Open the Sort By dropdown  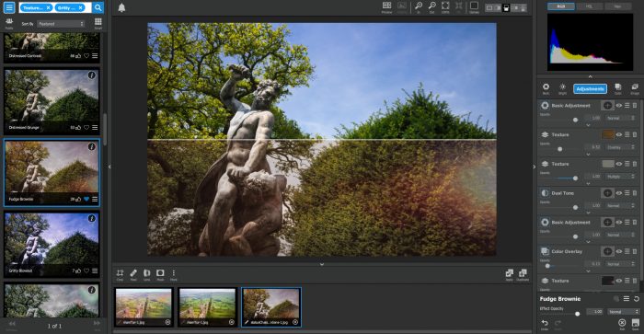tap(61, 24)
